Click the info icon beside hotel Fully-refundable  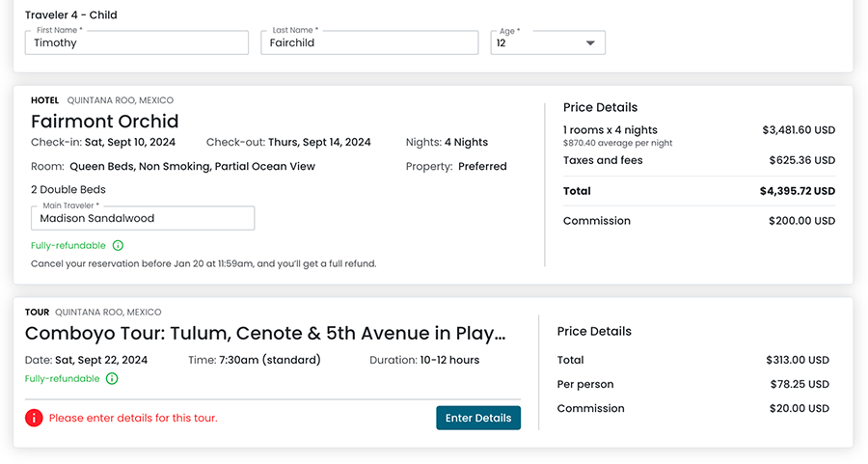[118, 246]
